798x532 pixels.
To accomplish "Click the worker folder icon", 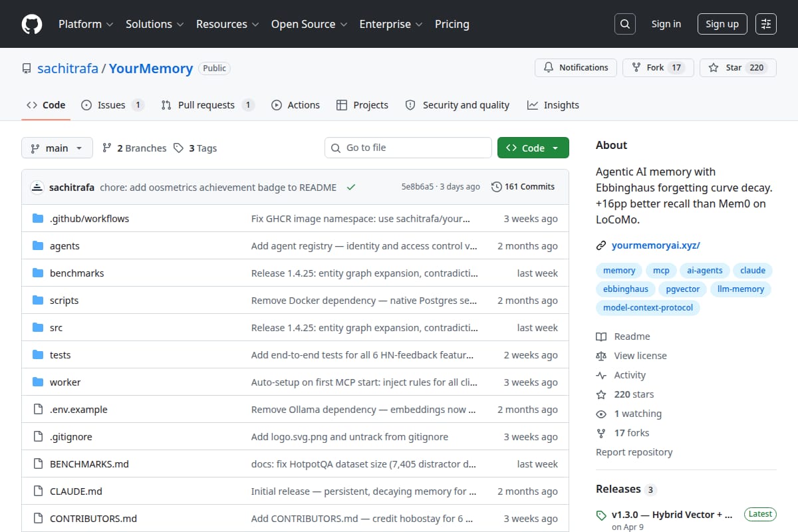I will (38, 382).
